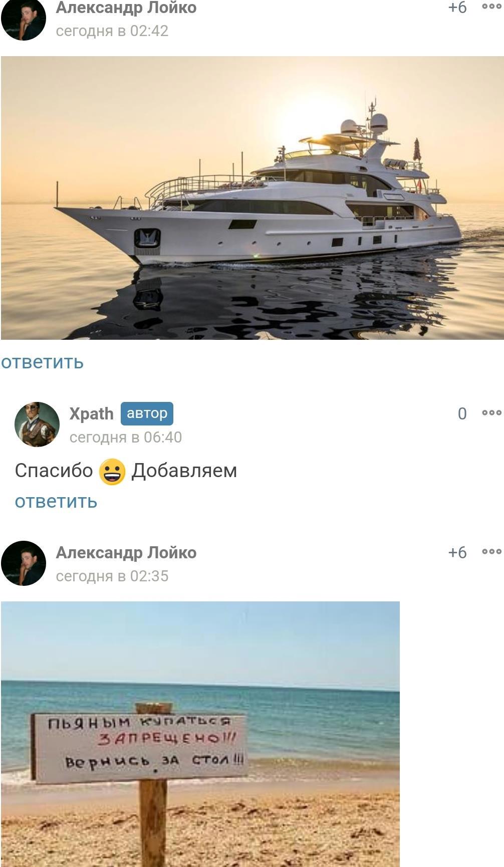
Task: Click the smiling emoji in Xpath's comment
Action: tap(112, 471)
